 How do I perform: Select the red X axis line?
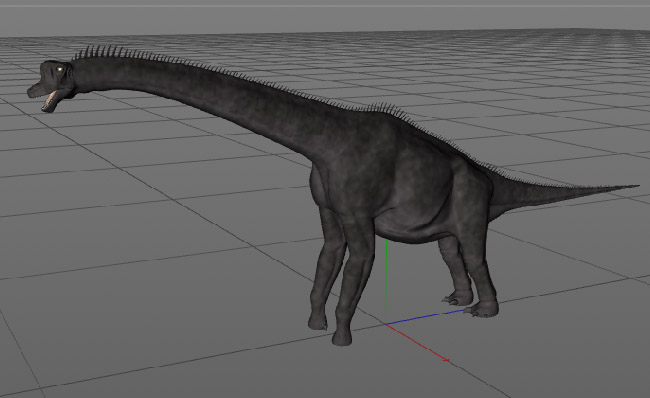(x=417, y=342)
